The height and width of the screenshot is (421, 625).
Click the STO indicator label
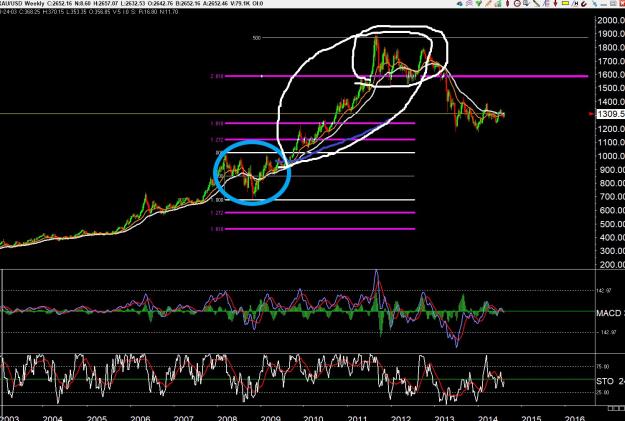[x=605, y=381]
